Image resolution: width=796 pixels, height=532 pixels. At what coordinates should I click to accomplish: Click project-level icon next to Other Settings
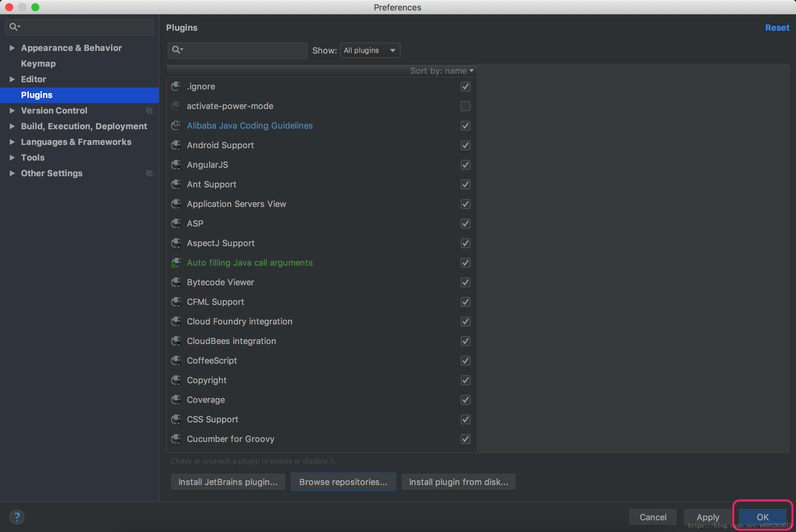(x=149, y=173)
